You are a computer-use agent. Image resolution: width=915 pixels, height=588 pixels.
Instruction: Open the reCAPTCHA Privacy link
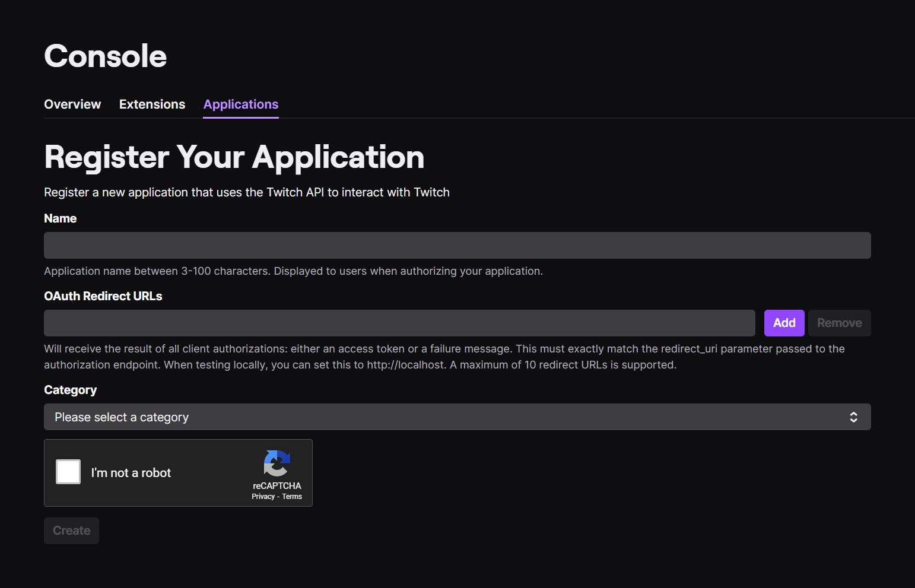tap(263, 497)
